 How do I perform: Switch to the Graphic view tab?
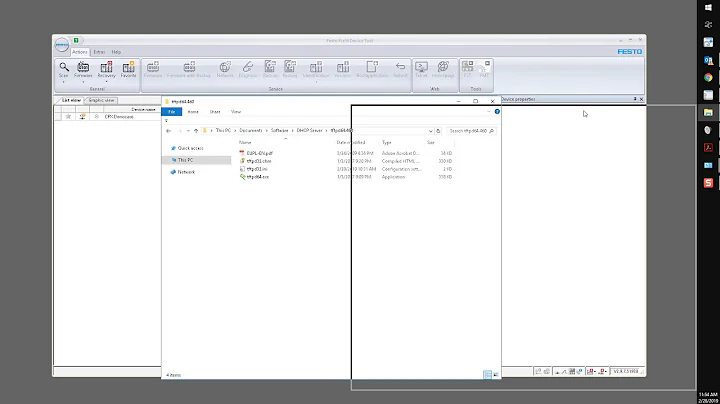pyautogui.click(x=101, y=100)
